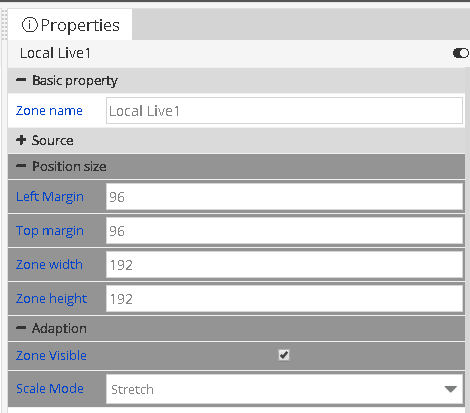Image resolution: width=470 pixels, height=413 pixels.
Task: Click the Zone width input field
Action: coord(284,265)
